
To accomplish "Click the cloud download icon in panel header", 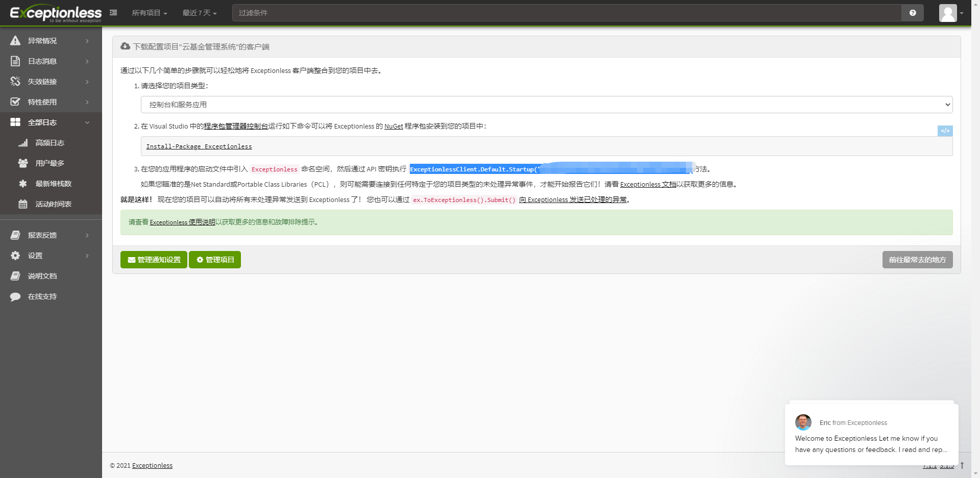I will tap(125, 46).
